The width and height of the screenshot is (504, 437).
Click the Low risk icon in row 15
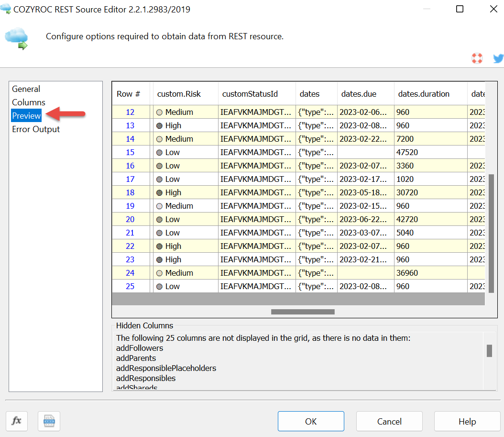pos(160,153)
